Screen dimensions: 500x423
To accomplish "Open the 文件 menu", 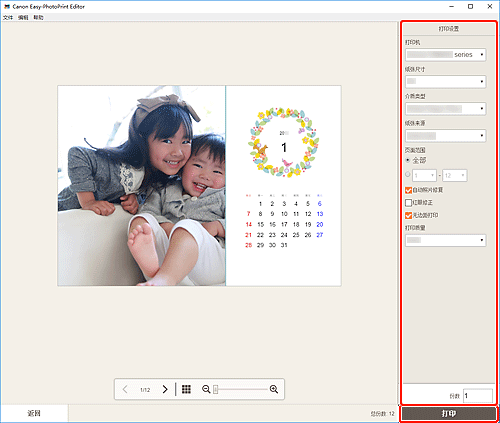I will [x=8, y=17].
